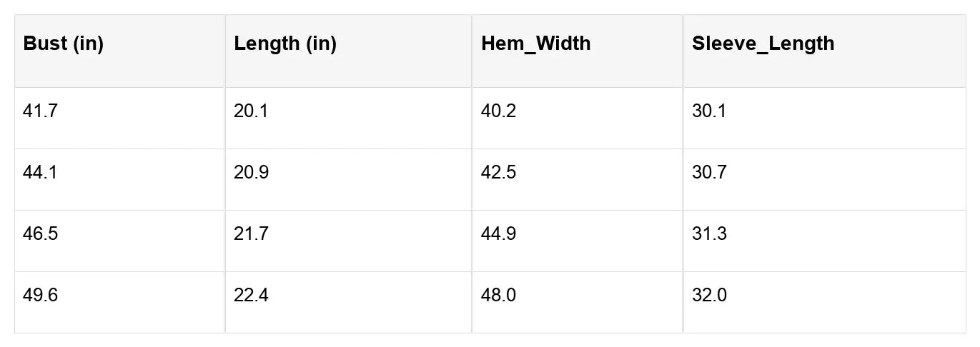980x347 pixels.
Task: Select the Hem_Width column header
Action: point(536,44)
